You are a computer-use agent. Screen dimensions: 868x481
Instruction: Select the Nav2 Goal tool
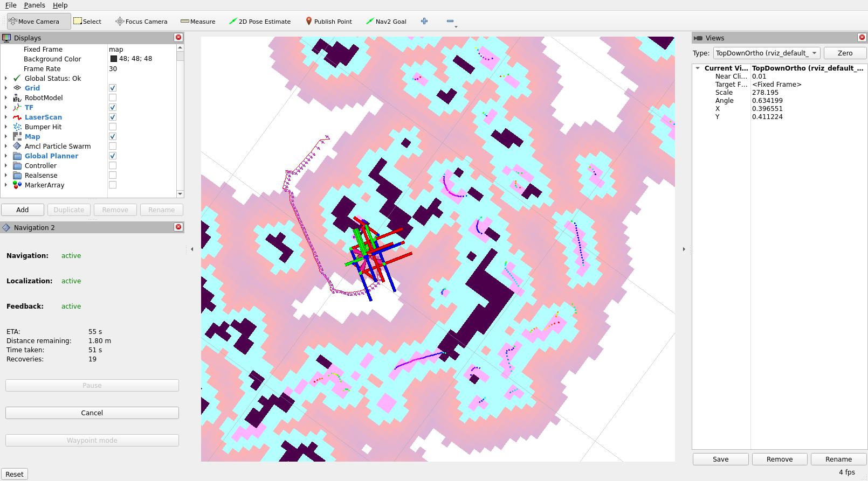[x=386, y=22]
